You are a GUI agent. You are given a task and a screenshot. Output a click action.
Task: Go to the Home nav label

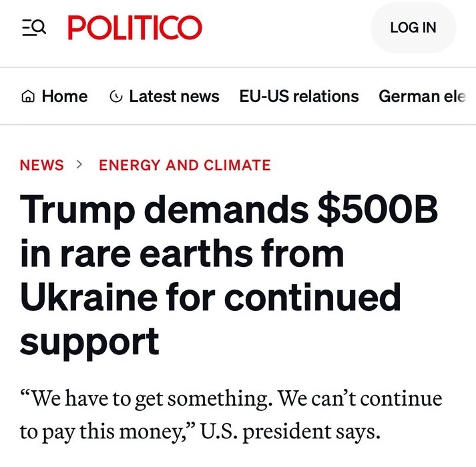64,97
